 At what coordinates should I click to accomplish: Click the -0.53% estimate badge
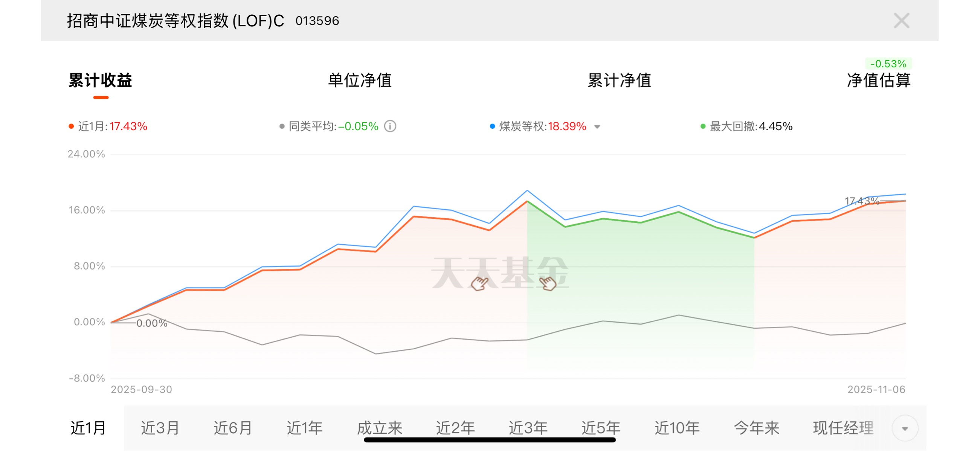(888, 64)
